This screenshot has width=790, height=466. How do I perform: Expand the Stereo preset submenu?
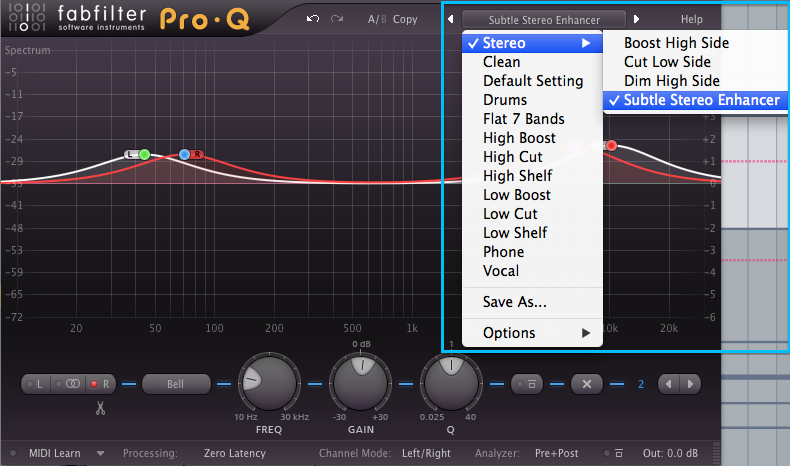coord(532,43)
